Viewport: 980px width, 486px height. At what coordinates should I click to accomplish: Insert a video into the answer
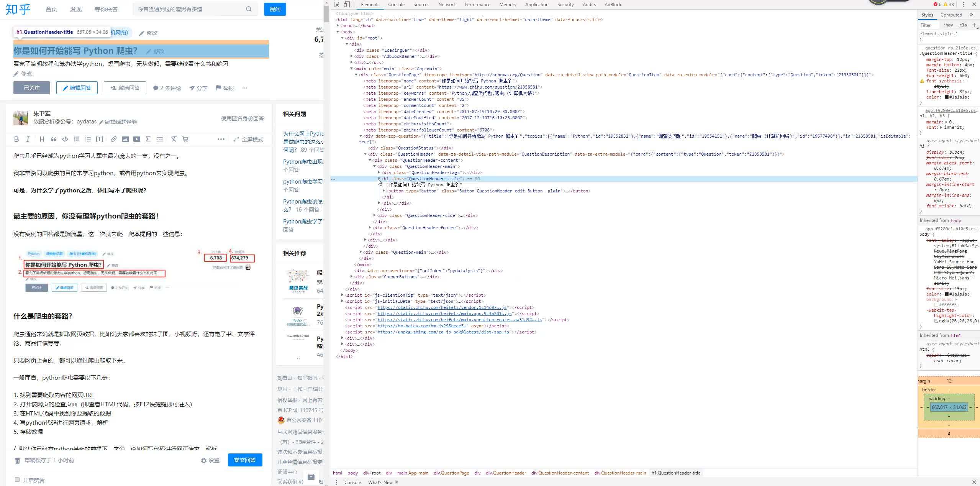click(x=137, y=139)
